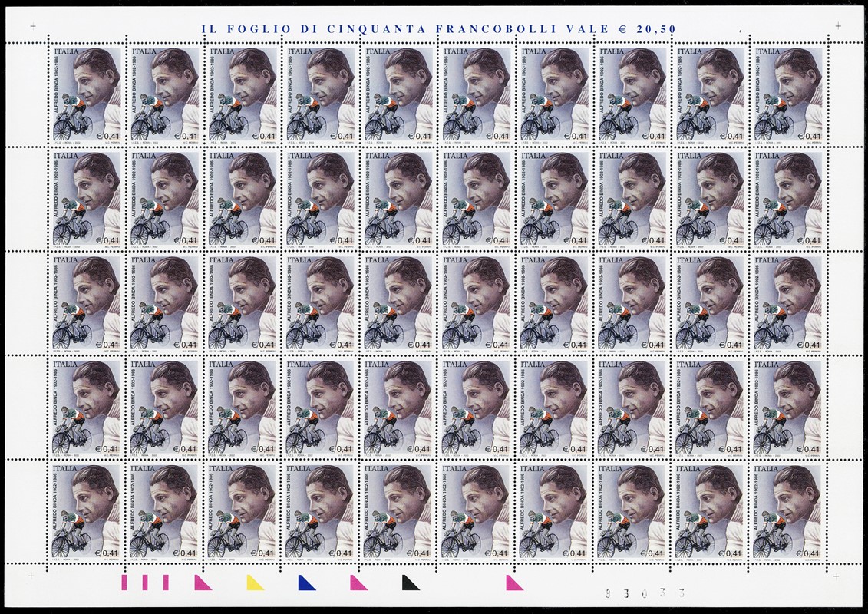Click ITALIA text on the first stamp
This screenshot has height=614, width=868.
69,52
